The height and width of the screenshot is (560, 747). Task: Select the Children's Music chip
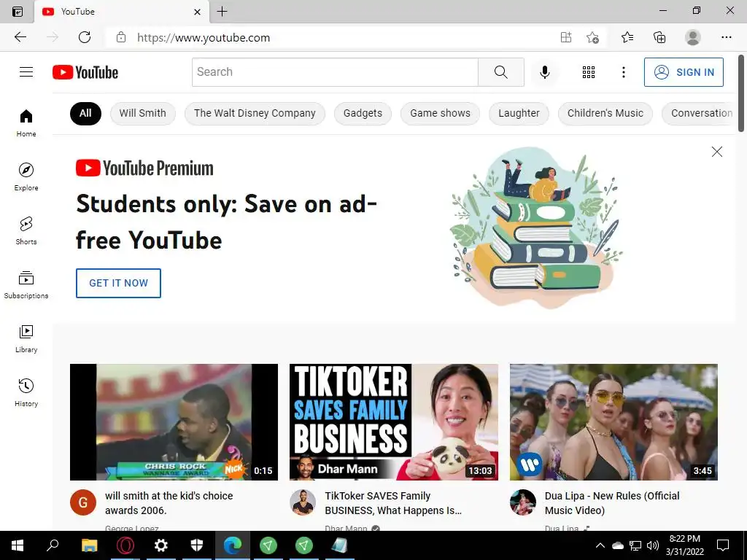605,113
